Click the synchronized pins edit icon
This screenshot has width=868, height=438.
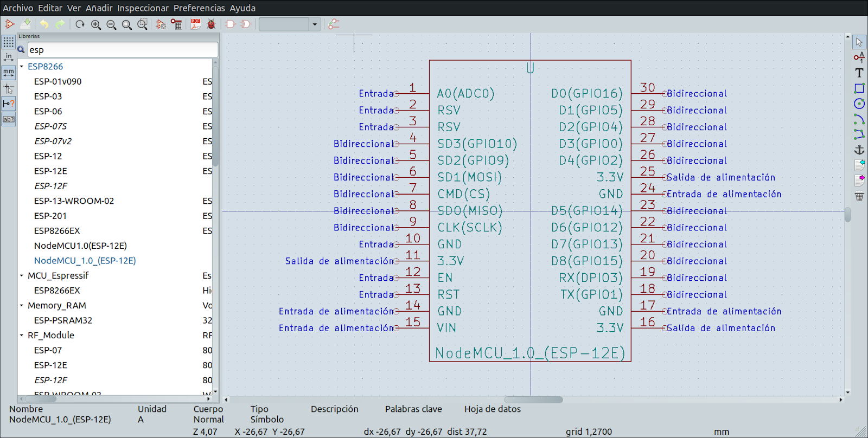tap(334, 24)
